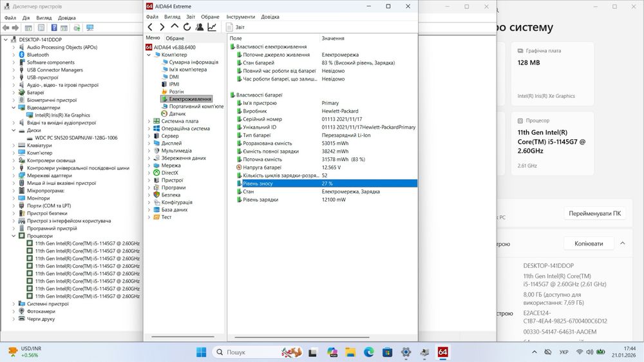Click the Копіювати button in Settings
This screenshot has height=362, width=644.
[x=589, y=243]
